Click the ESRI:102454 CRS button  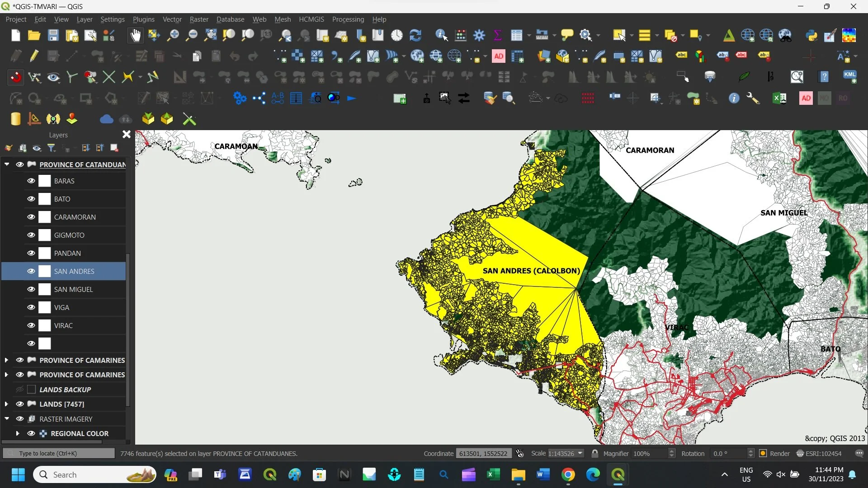pos(819,453)
